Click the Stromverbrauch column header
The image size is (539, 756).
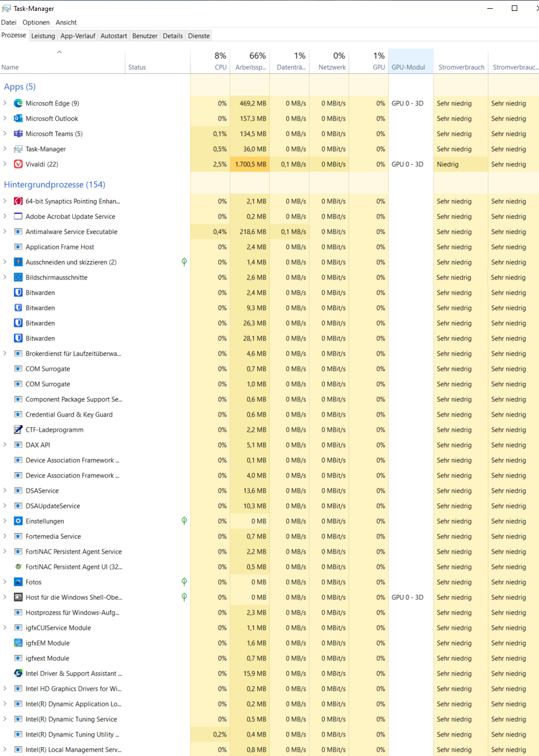[x=461, y=61]
